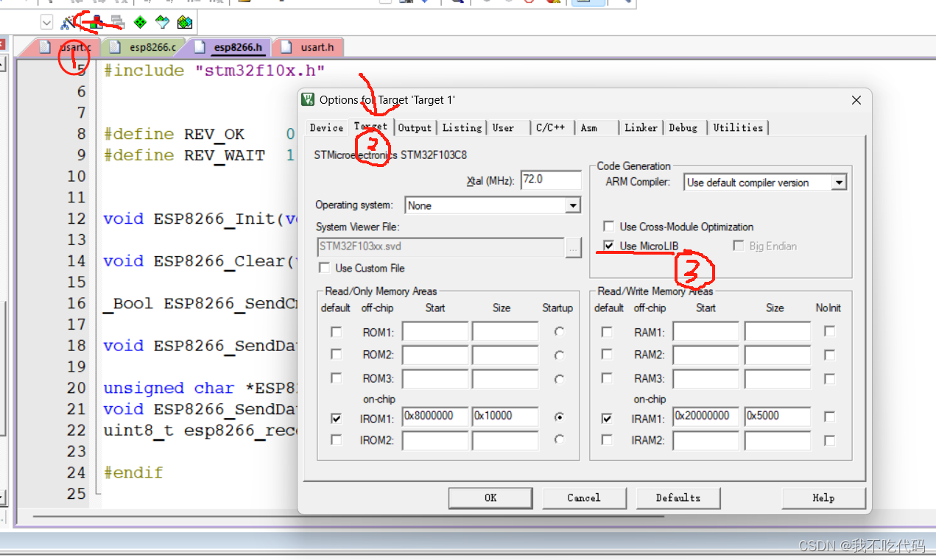Disable the Use MicroLIB checkbox

click(608, 245)
